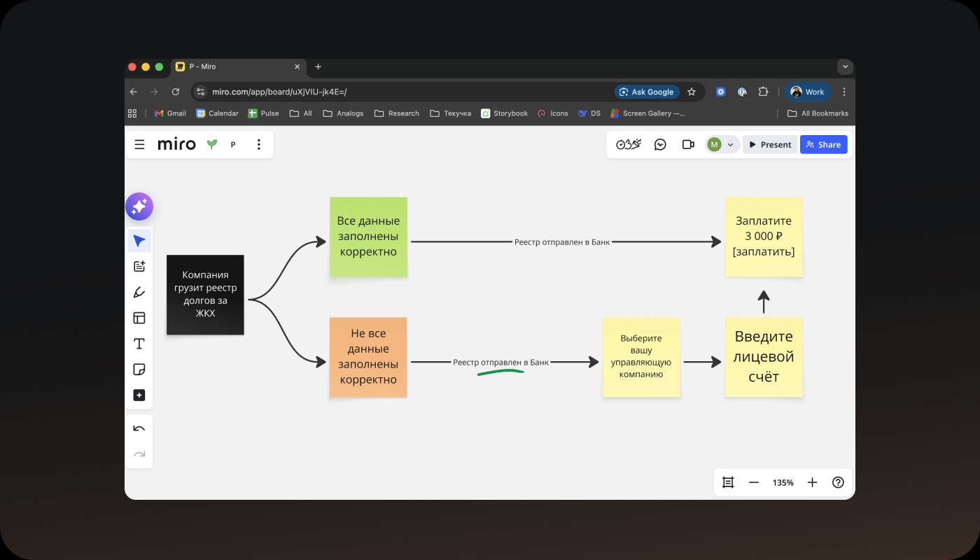Open the plus more-tools button
This screenshot has width=980, height=560.
coord(139,395)
